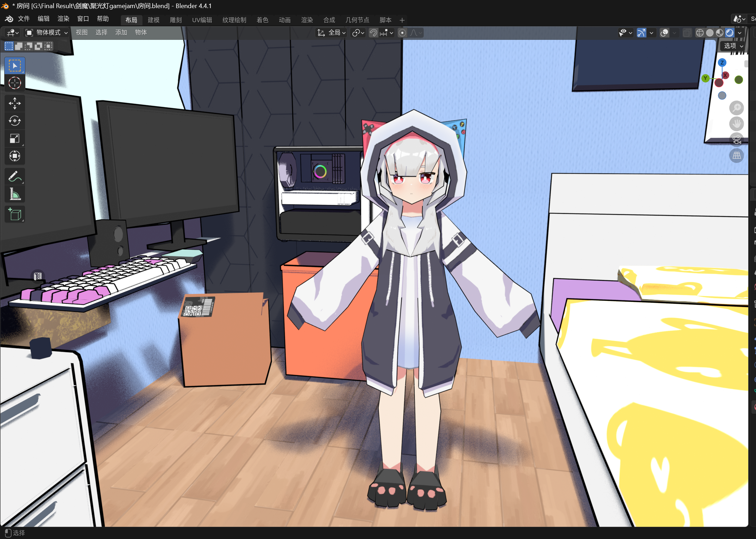756x539 pixels.
Task: Open the 文件 menu
Action: pos(24,19)
